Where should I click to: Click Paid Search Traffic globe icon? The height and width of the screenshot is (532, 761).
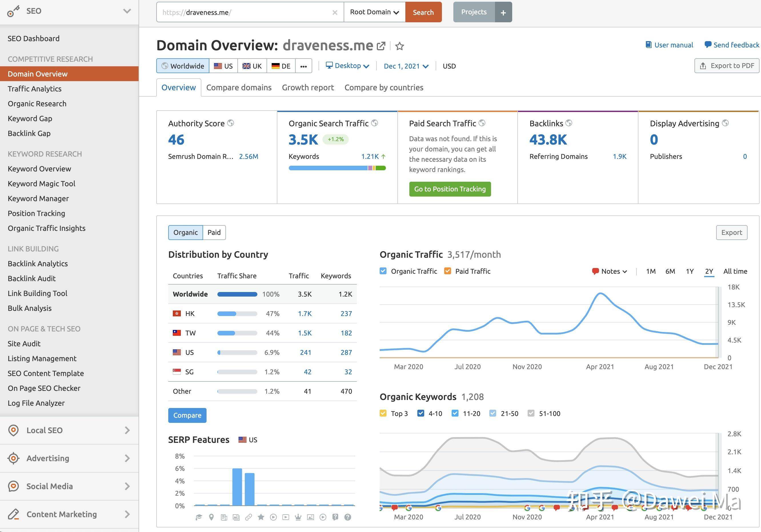coord(482,123)
